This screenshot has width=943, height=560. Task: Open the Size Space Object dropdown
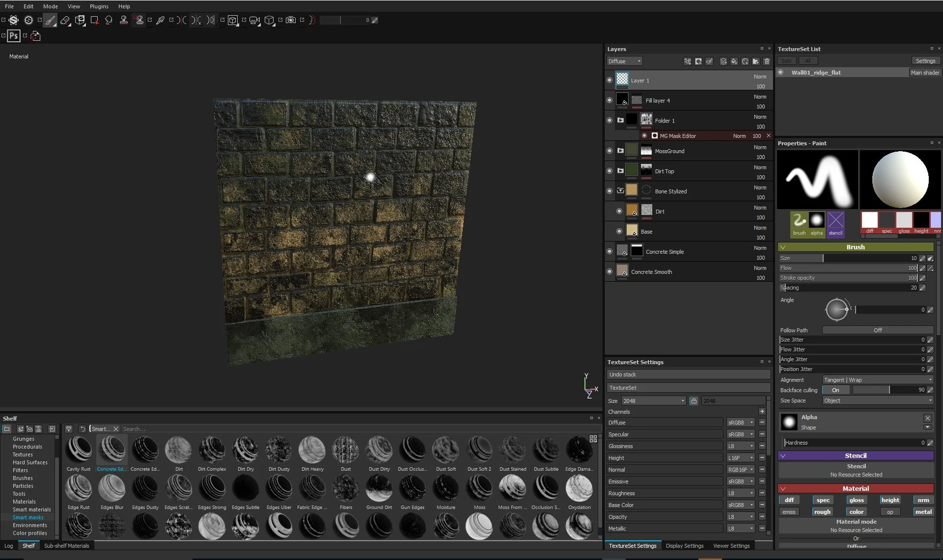click(x=878, y=400)
